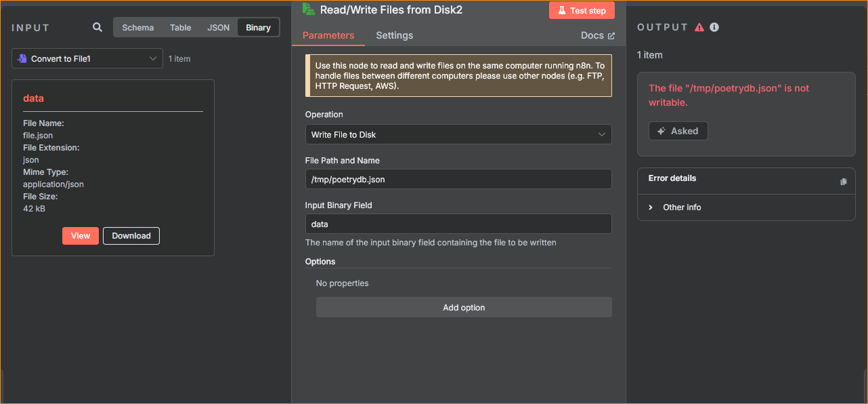Open the Operation dropdown showing Write File to Disk
This screenshot has width=868, height=404.
pyautogui.click(x=458, y=134)
